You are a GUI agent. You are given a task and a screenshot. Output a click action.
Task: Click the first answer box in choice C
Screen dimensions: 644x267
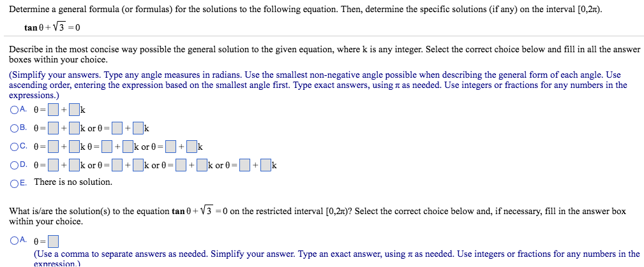54,147
